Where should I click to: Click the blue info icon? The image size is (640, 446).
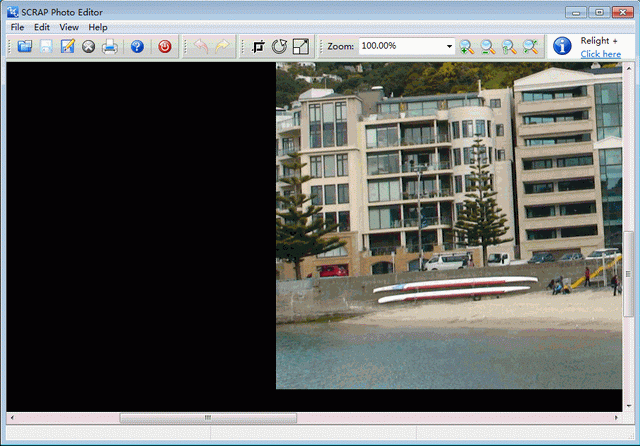pyautogui.click(x=562, y=46)
